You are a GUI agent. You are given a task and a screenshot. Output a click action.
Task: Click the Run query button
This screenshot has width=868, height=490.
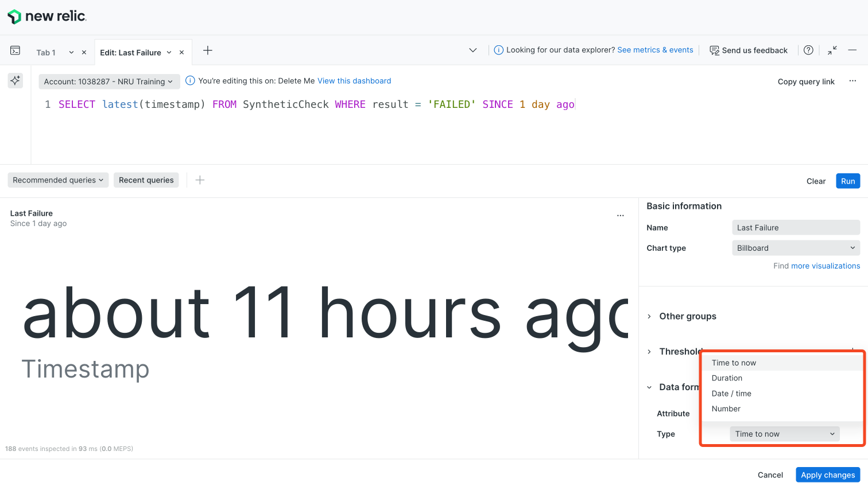(x=848, y=181)
